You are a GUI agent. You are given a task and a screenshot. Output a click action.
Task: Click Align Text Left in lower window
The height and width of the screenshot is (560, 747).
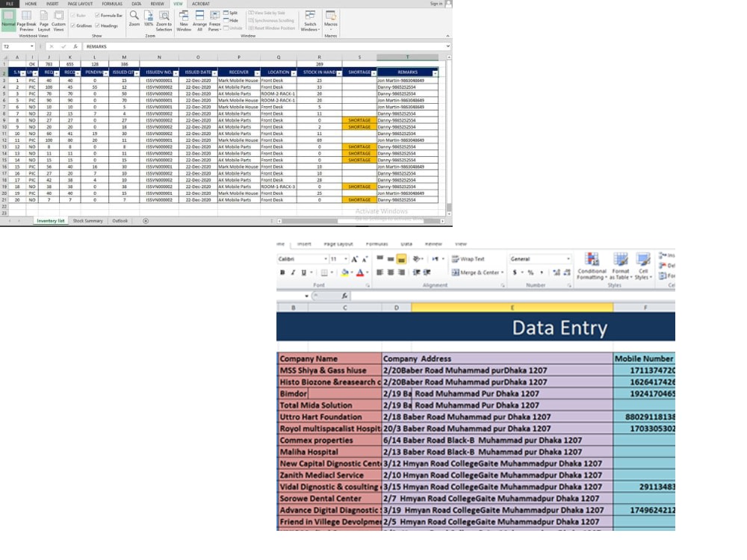(x=379, y=273)
